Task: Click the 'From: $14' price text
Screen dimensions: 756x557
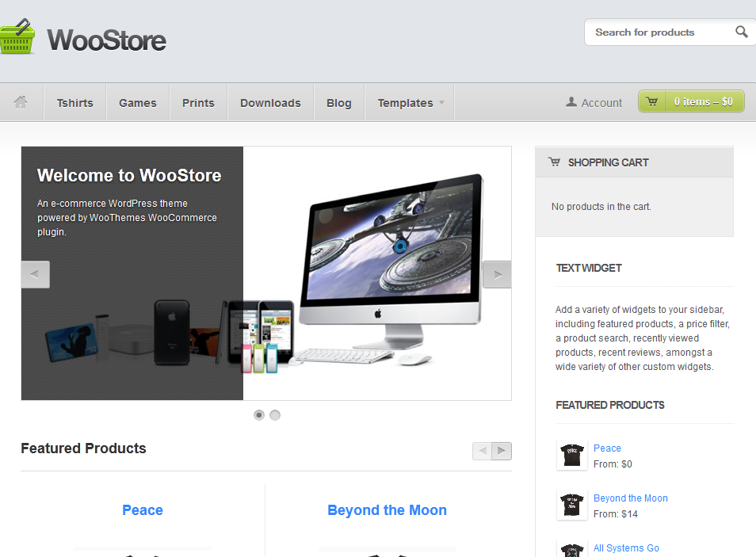Action: 616,514
